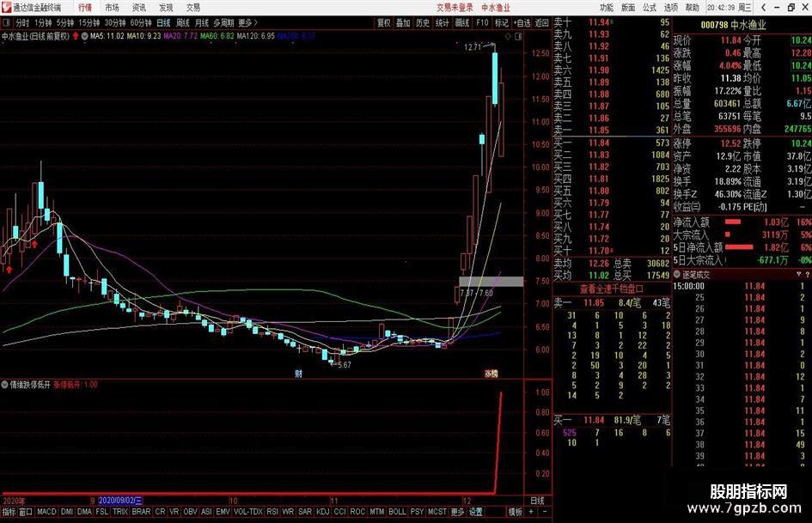Open the 窗口 menu at the bottom
Screen dimensions: 812x523
[x=26, y=512]
